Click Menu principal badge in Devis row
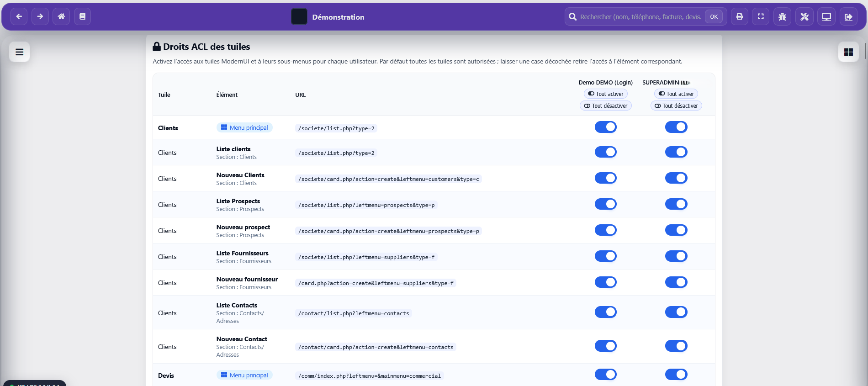 [x=244, y=375]
